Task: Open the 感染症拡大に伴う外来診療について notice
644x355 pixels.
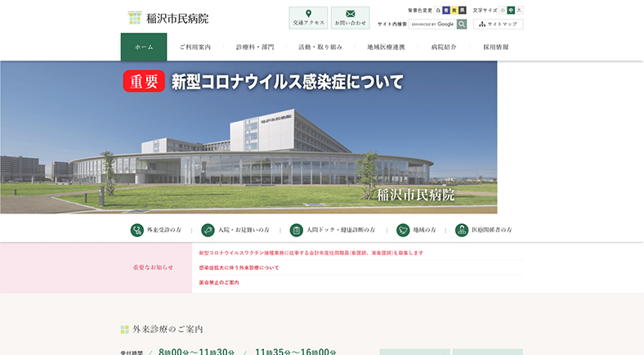Action: pyautogui.click(x=239, y=268)
